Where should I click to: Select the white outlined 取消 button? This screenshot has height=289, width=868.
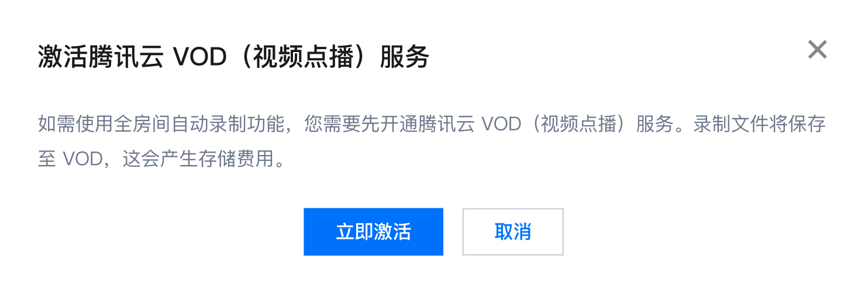click(513, 232)
